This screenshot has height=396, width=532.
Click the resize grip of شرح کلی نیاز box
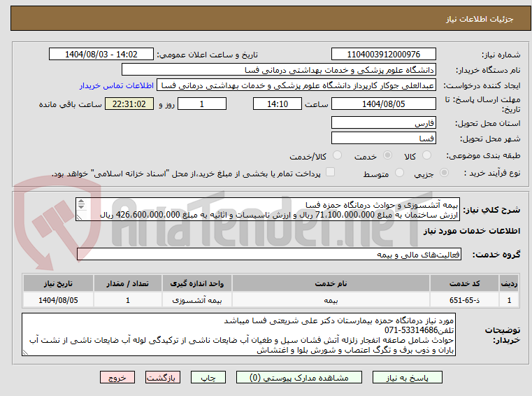pos(79,218)
